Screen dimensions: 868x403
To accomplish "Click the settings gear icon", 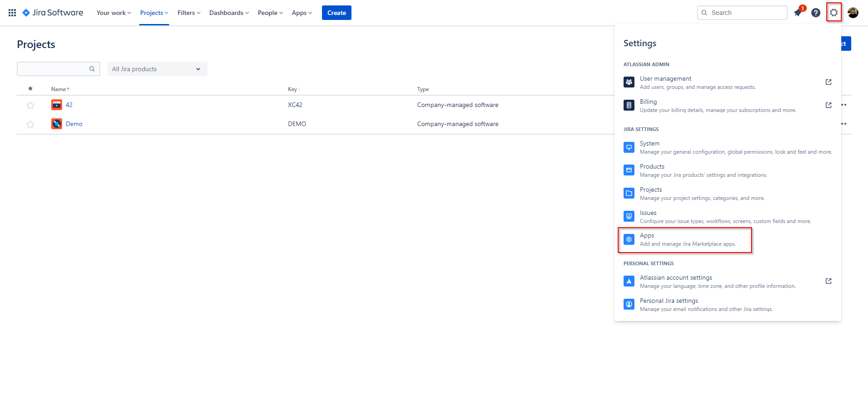I will [x=834, y=13].
